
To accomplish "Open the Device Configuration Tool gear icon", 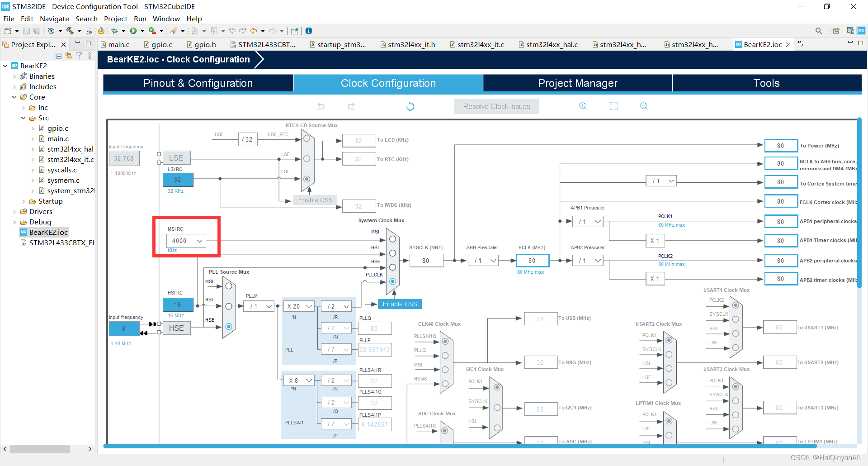I will coord(101,30).
